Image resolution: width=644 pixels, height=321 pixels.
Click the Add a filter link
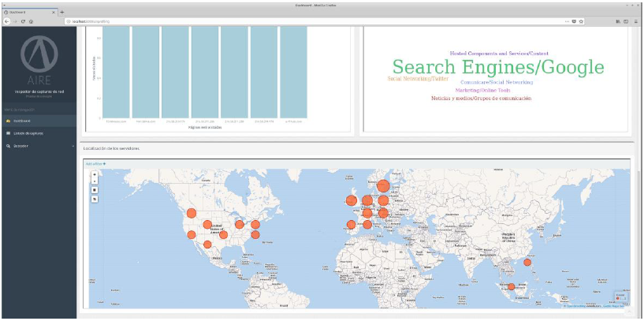pyautogui.click(x=95, y=163)
